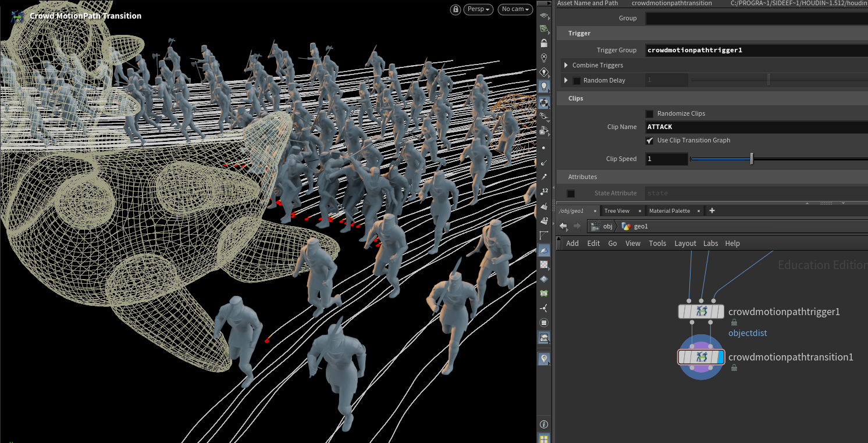This screenshot has width=868, height=443.
Task: Click the back arrow in network editor
Action: click(563, 226)
